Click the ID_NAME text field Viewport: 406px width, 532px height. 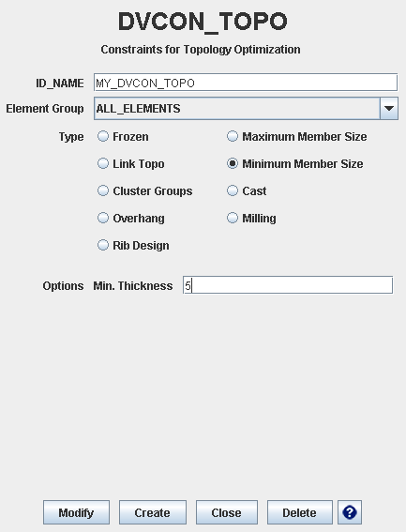pyautogui.click(x=246, y=83)
